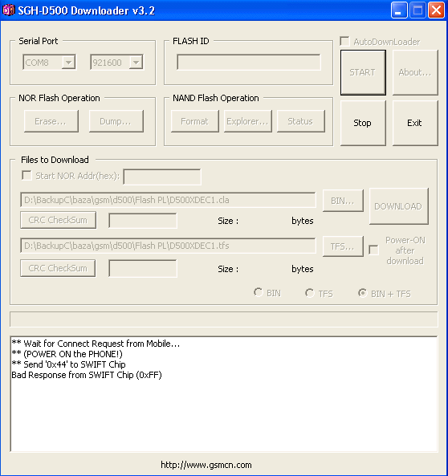This screenshot has width=448, height=476.
Task: Click the SGH-D500 Downloader title bar icon
Action: tap(8, 10)
